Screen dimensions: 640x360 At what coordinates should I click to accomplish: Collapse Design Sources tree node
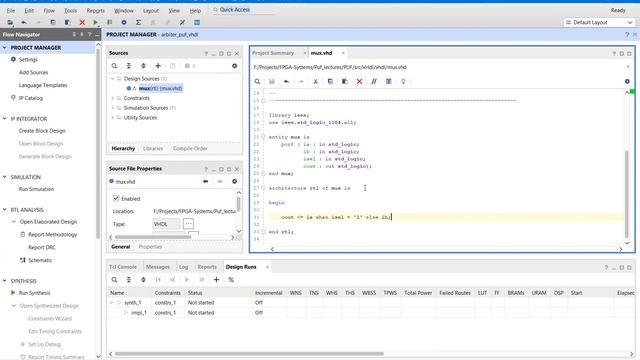(x=113, y=78)
